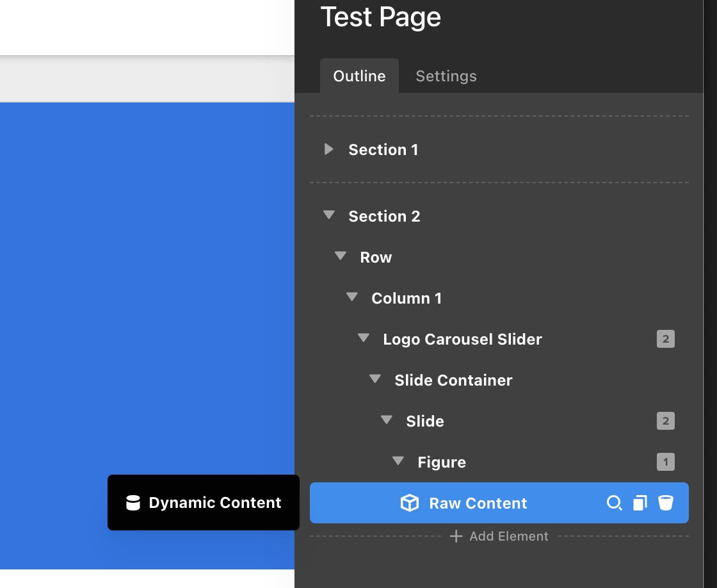Collapse the Figure element arrow
Screen dimensions: 717x588
[398, 461]
